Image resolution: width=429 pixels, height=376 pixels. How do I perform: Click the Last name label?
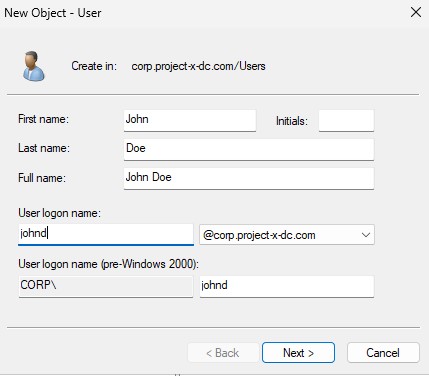(44, 148)
